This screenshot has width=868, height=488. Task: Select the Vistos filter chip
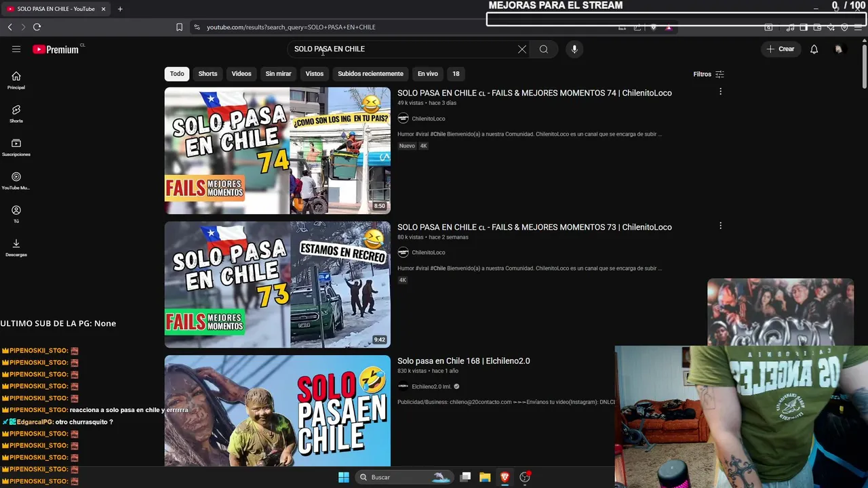click(x=315, y=74)
